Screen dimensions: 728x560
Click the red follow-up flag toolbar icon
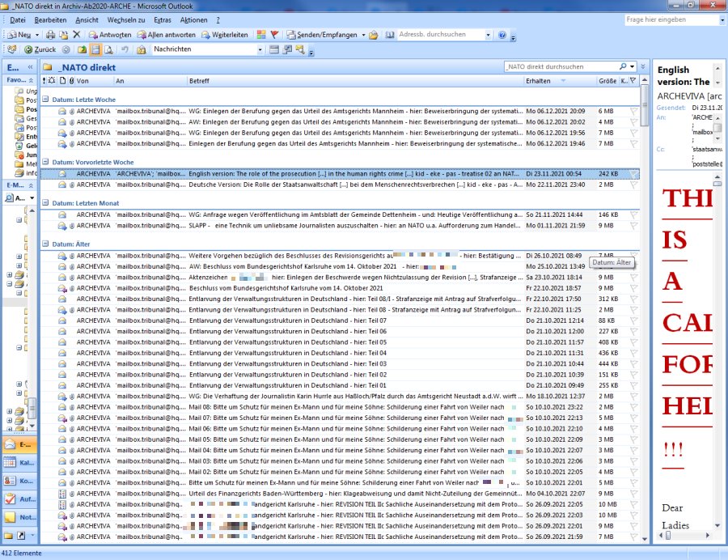click(x=274, y=34)
